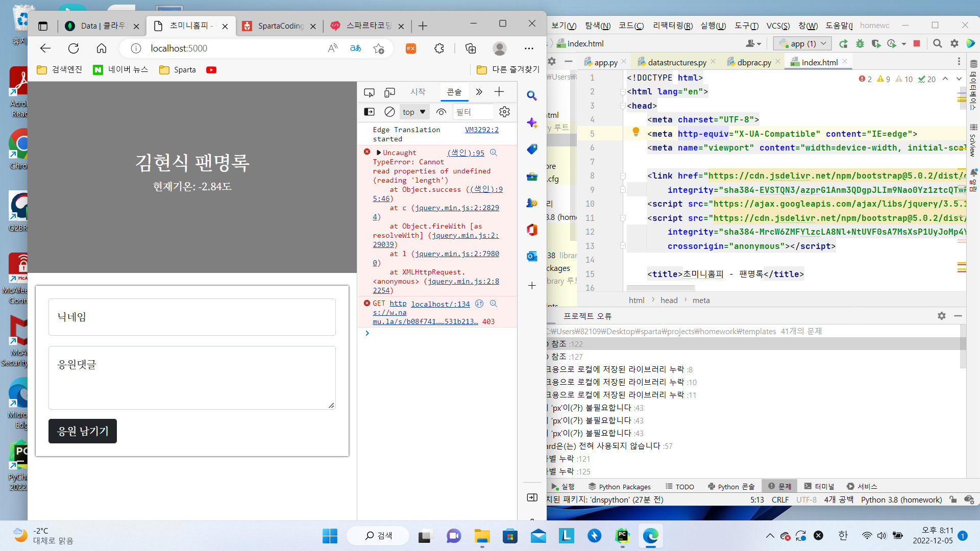Open the 터미널 tool window tab
This screenshot has height=551, width=980.
(x=819, y=486)
